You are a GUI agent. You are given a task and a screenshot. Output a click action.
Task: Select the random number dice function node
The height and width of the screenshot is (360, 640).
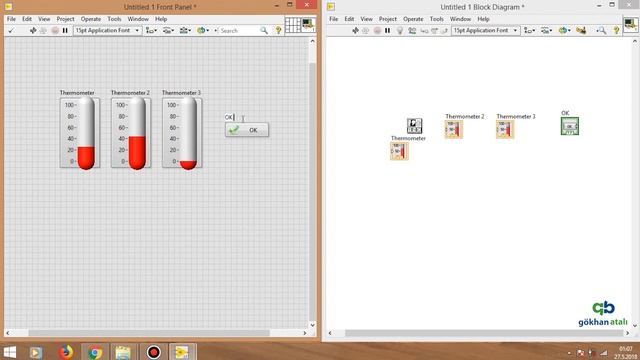(414, 126)
